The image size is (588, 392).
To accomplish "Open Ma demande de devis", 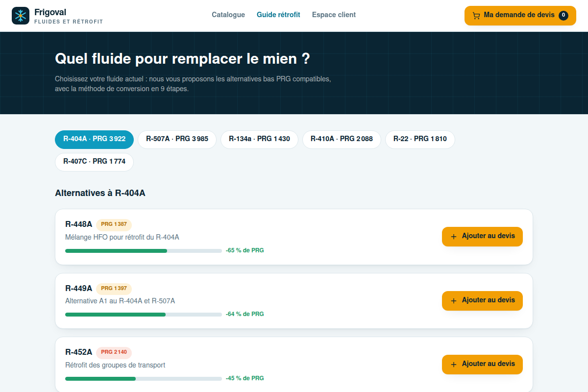I will coord(520,16).
